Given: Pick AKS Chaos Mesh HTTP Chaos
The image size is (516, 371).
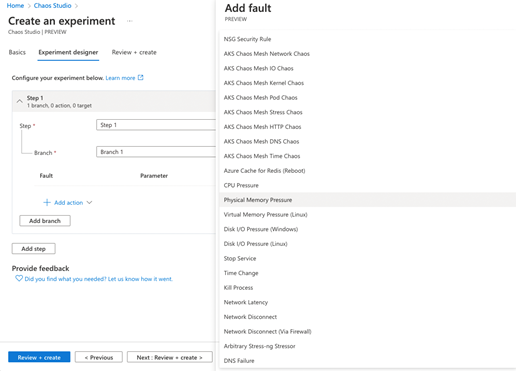Looking at the screenshot, I should [368, 127].
